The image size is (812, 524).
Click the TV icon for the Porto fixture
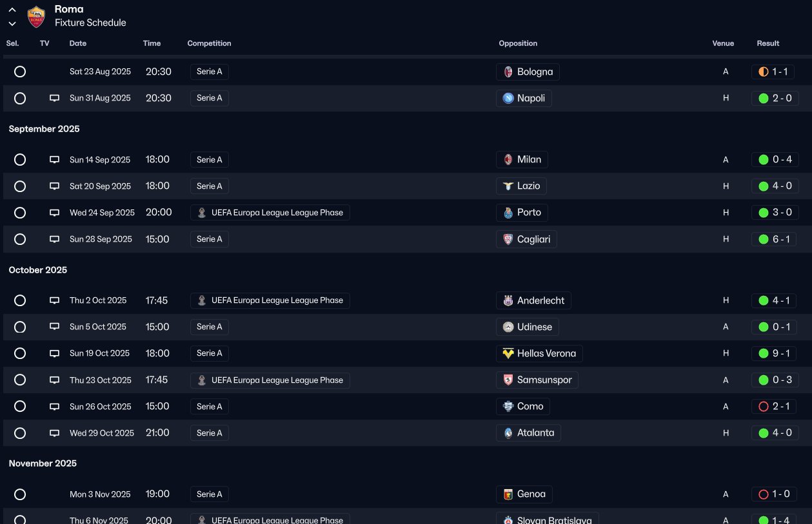click(x=54, y=213)
